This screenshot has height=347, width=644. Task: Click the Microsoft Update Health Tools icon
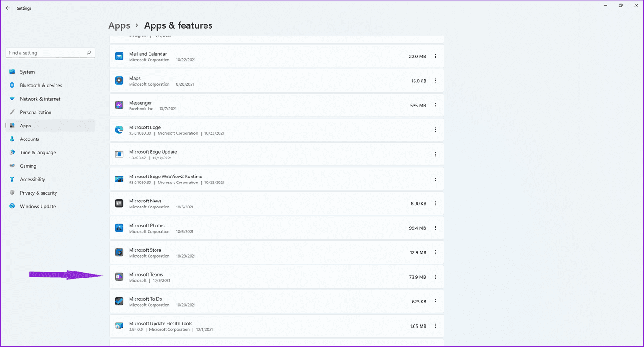[119, 326]
